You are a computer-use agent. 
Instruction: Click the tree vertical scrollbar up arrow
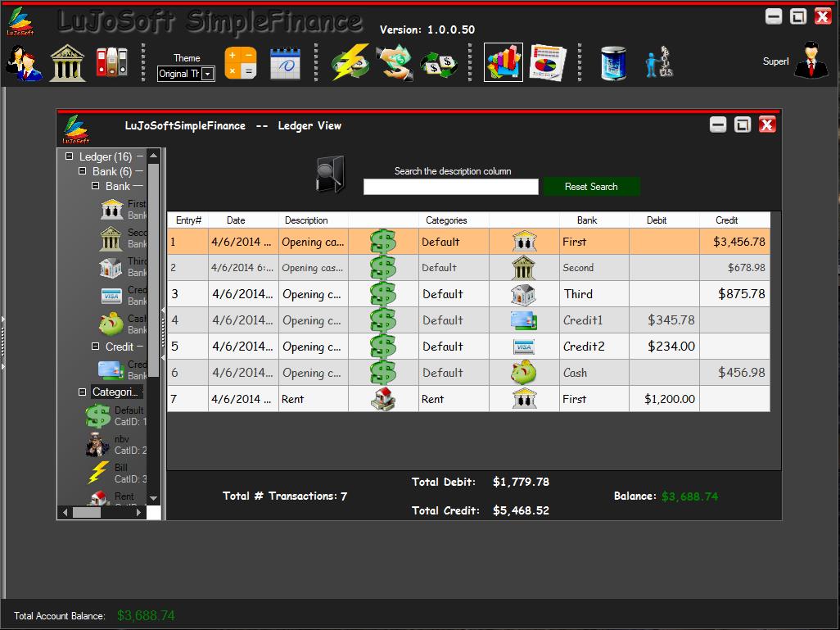click(154, 156)
